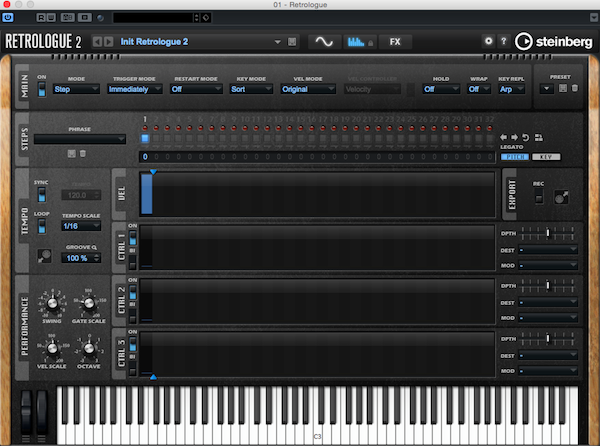The image size is (600, 446).
Task: Adjust the CTRL 1 DPTH slider
Action: pos(548,233)
